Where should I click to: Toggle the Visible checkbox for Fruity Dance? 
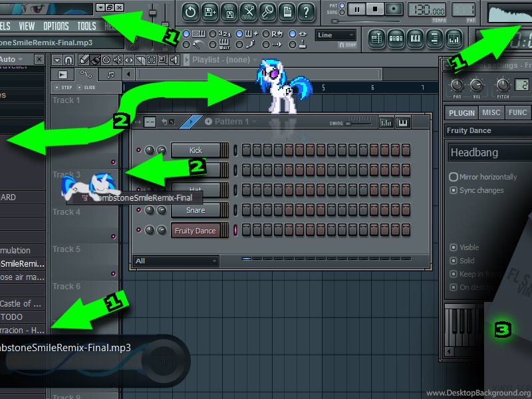(454, 247)
